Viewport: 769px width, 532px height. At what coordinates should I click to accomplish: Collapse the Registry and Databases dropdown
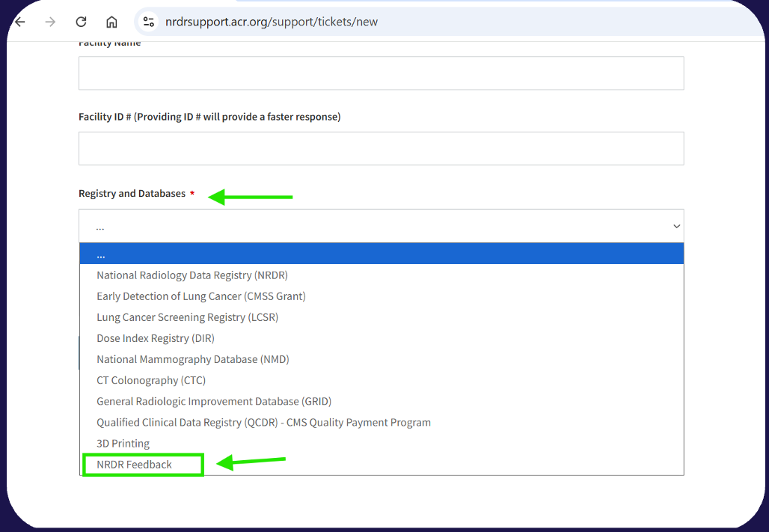pos(381,226)
